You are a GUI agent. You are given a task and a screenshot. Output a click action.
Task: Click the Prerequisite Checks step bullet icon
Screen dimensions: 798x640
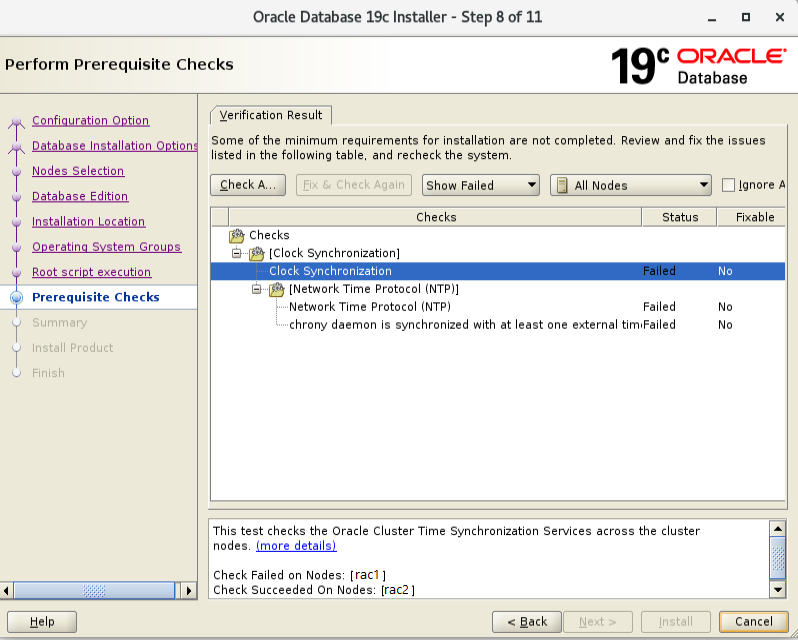click(x=16, y=298)
